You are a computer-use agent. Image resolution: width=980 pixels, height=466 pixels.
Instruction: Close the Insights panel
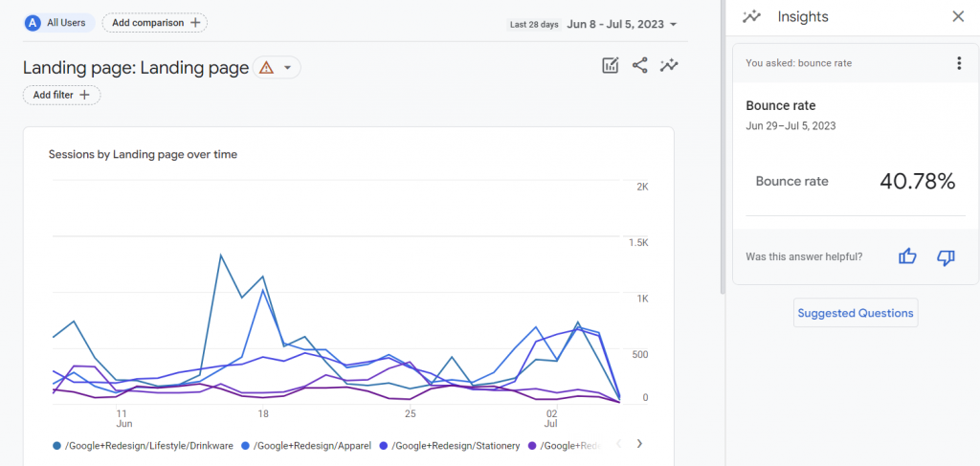pyautogui.click(x=958, y=16)
